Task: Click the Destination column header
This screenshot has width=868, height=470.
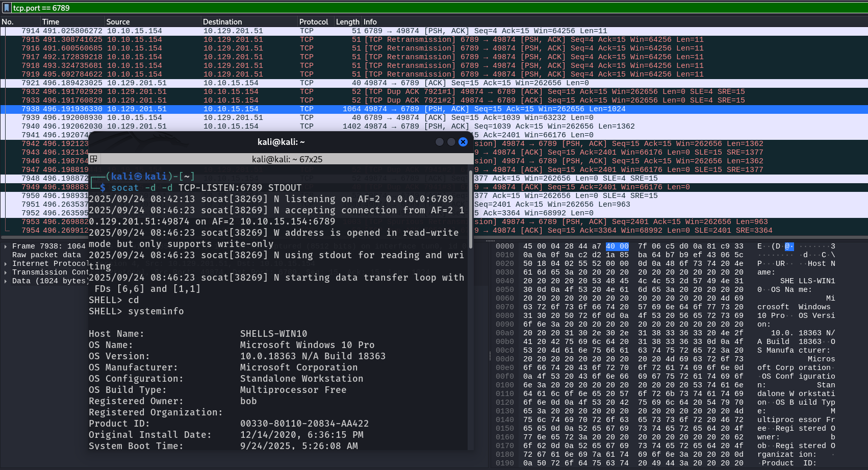Action: point(222,22)
